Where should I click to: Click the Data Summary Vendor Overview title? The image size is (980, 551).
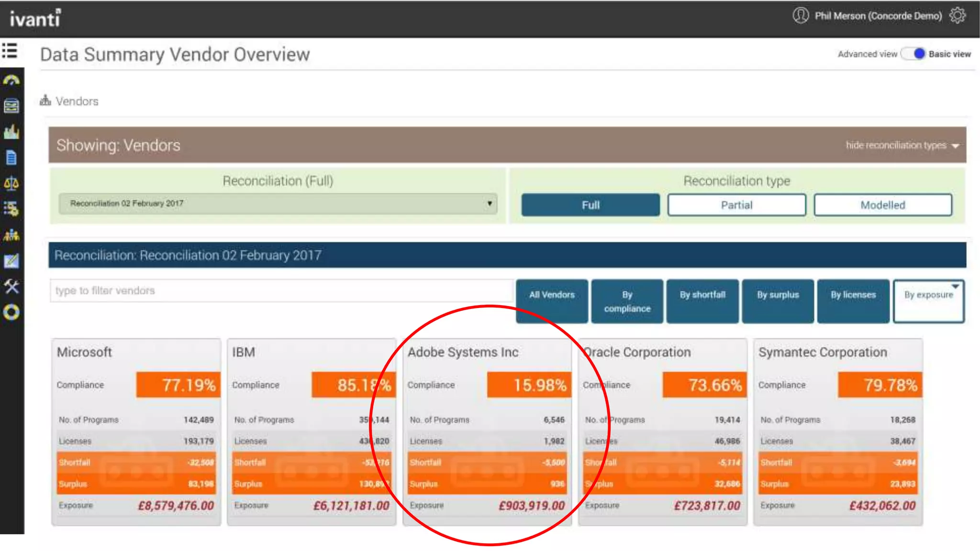pyautogui.click(x=175, y=55)
